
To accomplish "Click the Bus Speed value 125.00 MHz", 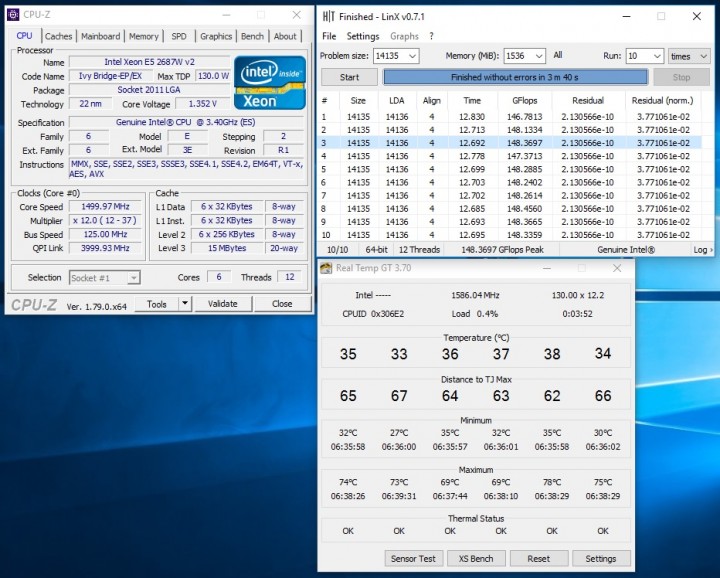I will [105, 234].
